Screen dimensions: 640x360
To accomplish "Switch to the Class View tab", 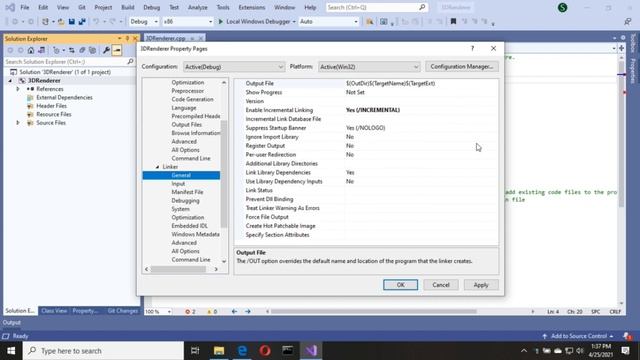I will pos(54,311).
